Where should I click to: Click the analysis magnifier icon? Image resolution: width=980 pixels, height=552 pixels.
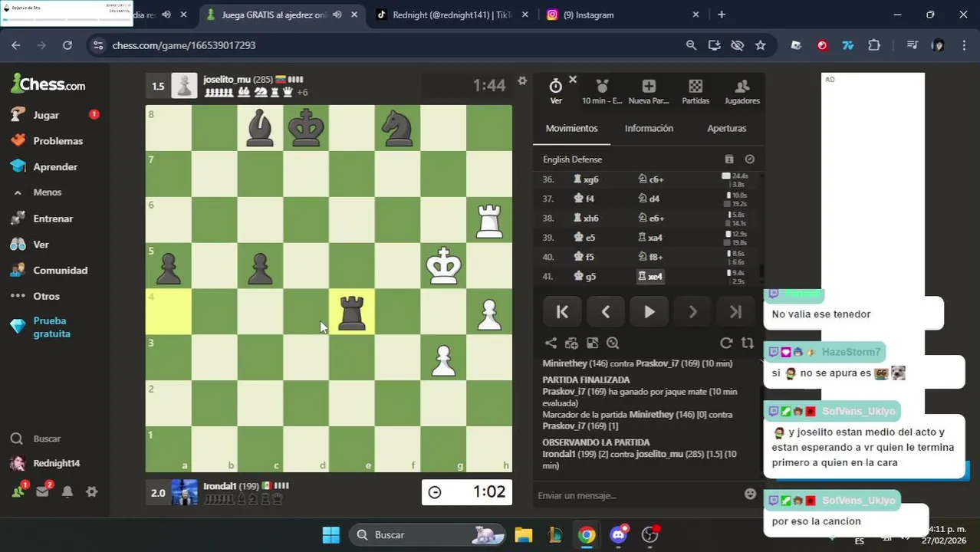[613, 343]
